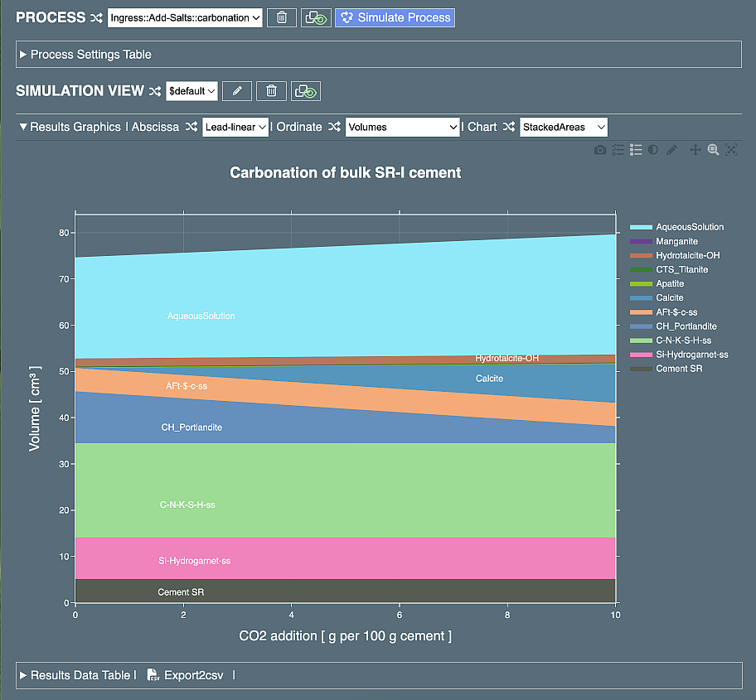The image size is (756, 700).
Task: Reset chart axes with autoscale icon
Action: coord(731,150)
